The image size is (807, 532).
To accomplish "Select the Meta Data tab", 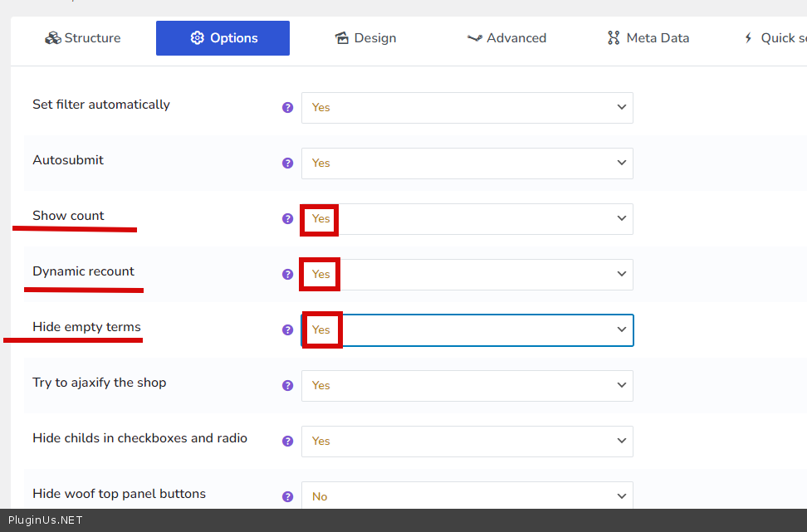I will pos(648,38).
